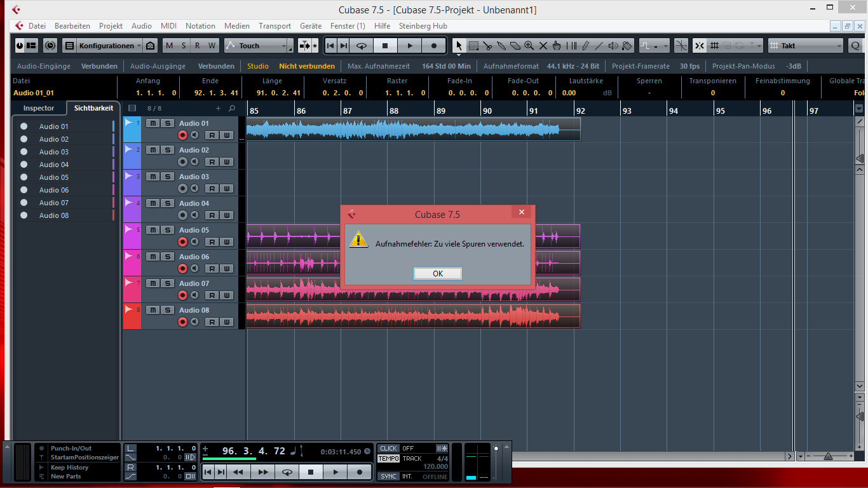Select the Glue tool
The image size is (868, 488).
[501, 46]
